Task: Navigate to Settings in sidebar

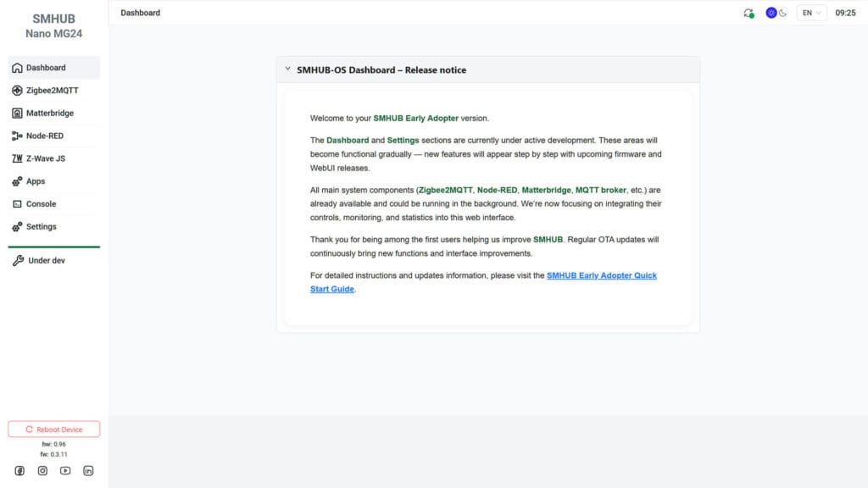Action: tap(41, 227)
